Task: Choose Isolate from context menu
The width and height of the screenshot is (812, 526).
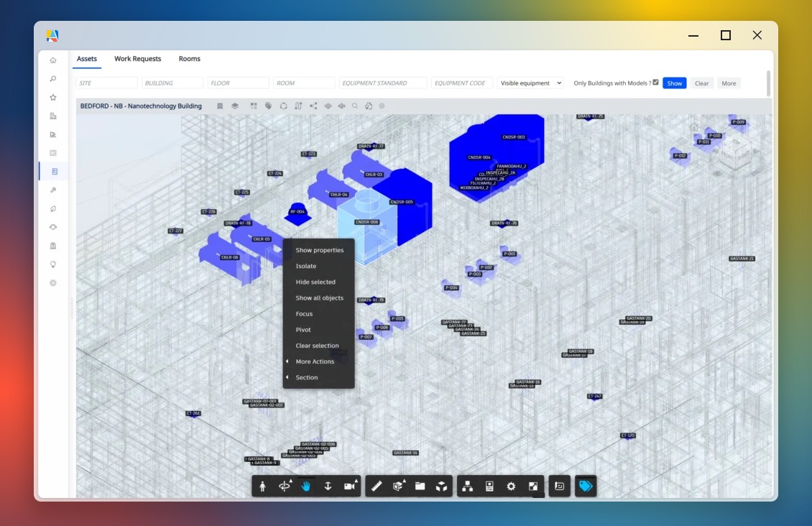Action: pyautogui.click(x=306, y=266)
